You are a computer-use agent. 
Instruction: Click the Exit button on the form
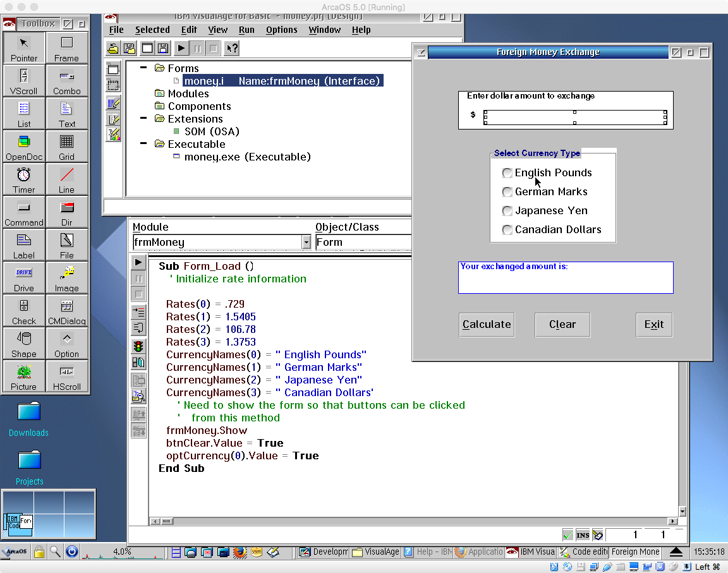pyautogui.click(x=654, y=325)
